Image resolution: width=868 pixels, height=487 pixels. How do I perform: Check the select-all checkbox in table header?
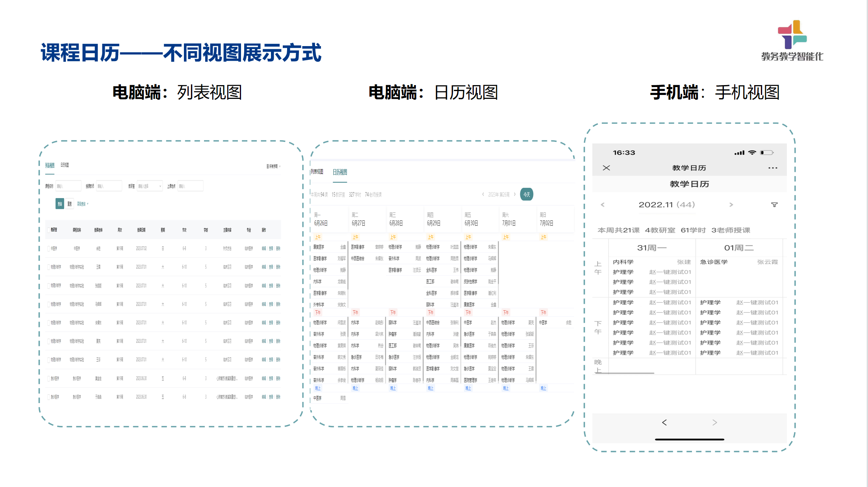[x=49, y=230]
